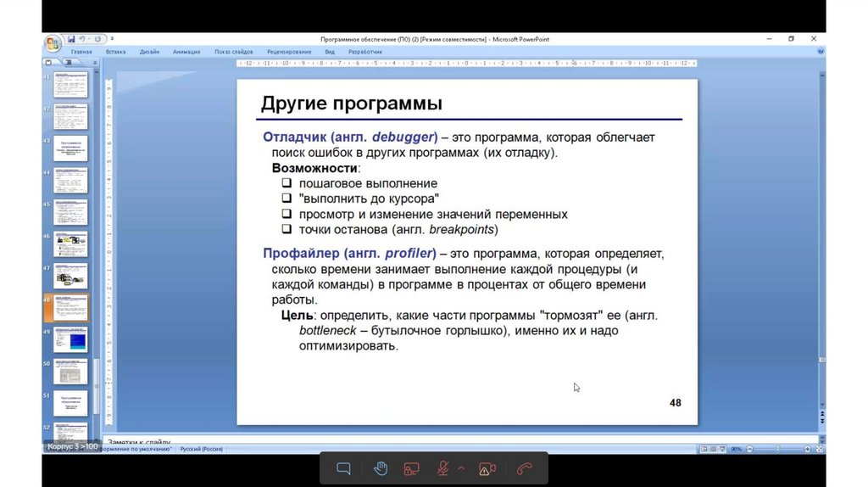
Task: Go to previous slide arrow on scrollbar
Action: [x=822, y=414]
